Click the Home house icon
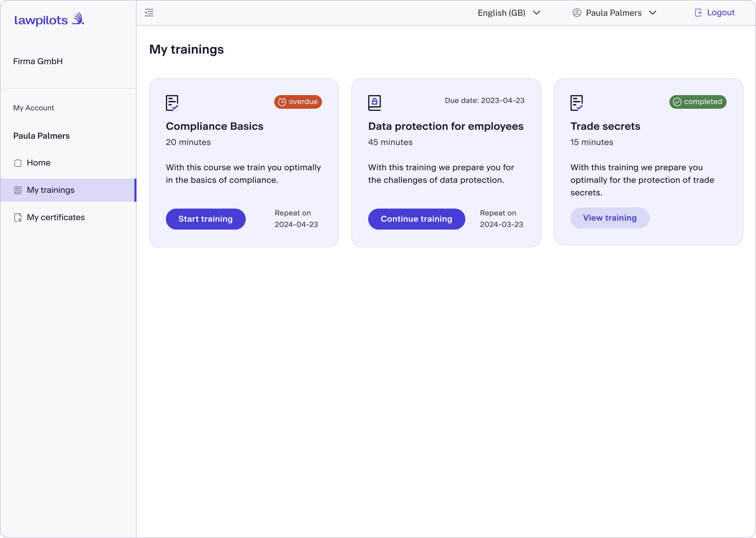This screenshot has width=756, height=538. (18, 163)
